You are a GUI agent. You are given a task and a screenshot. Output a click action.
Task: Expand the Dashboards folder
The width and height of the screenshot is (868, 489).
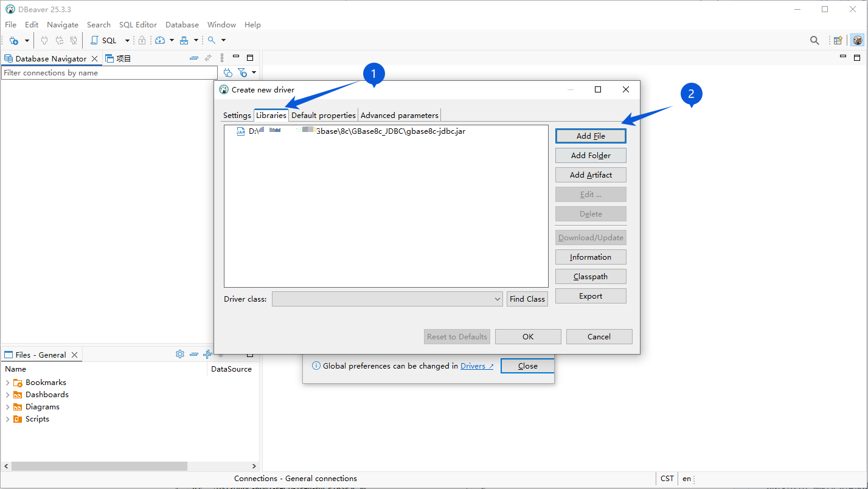[7, 395]
